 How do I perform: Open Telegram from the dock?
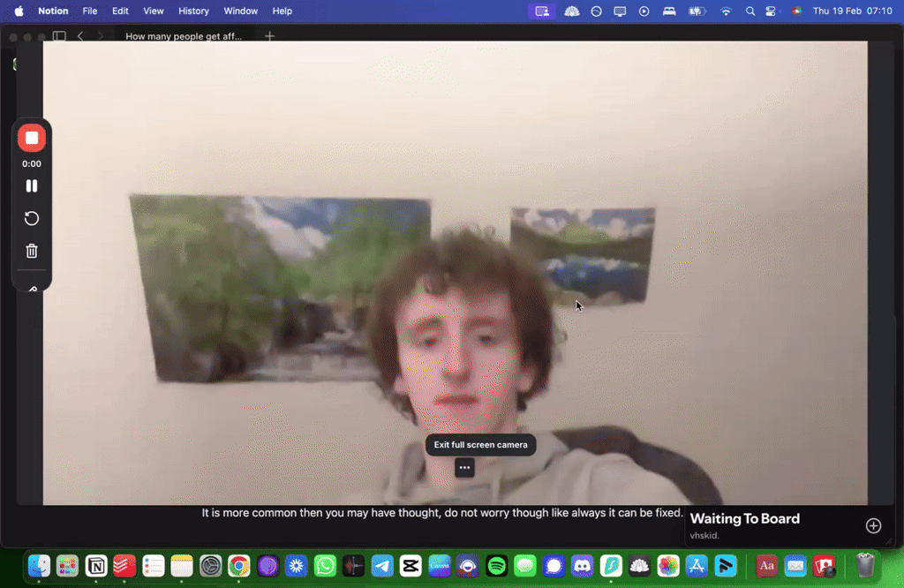[x=382, y=566]
